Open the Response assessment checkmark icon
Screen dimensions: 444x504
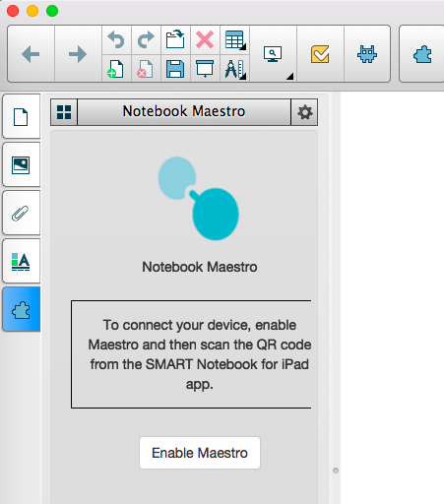point(320,54)
